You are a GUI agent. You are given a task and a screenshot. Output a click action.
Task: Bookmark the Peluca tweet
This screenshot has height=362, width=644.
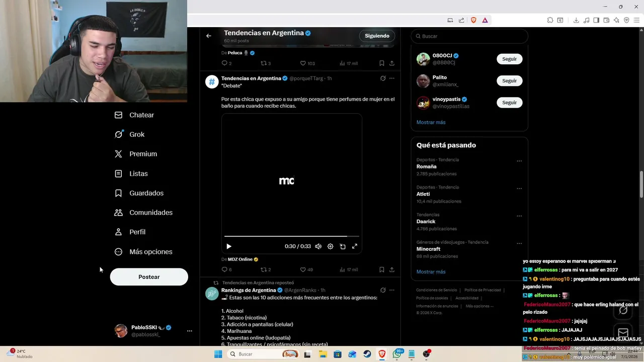click(382, 63)
